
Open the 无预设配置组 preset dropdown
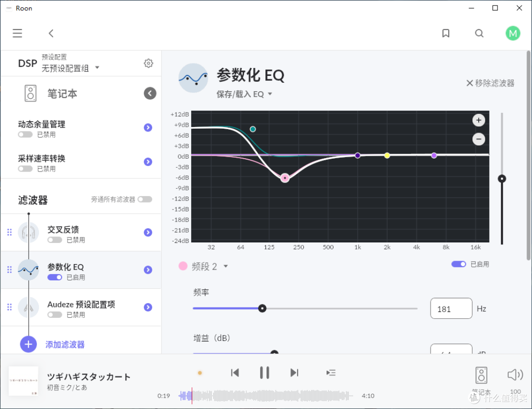pyautogui.click(x=69, y=68)
